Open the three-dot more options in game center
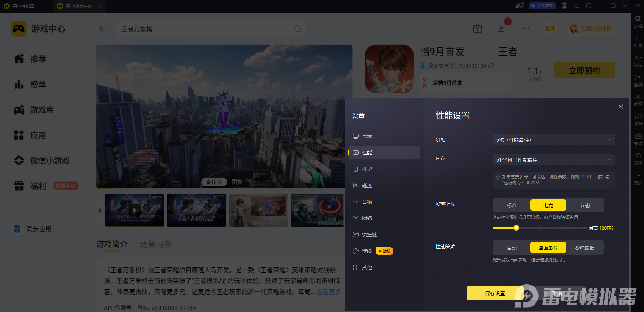 [525, 29]
